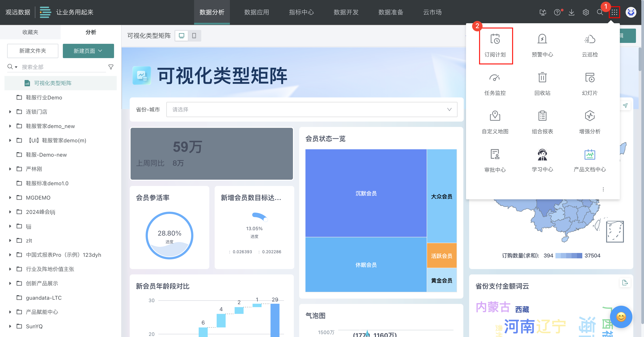Click the 新建文件夹 button

coord(32,51)
